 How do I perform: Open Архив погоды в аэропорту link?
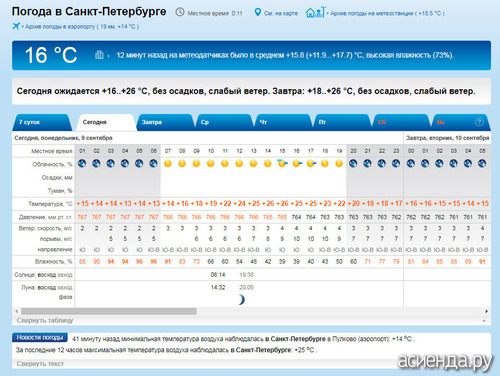(82, 27)
